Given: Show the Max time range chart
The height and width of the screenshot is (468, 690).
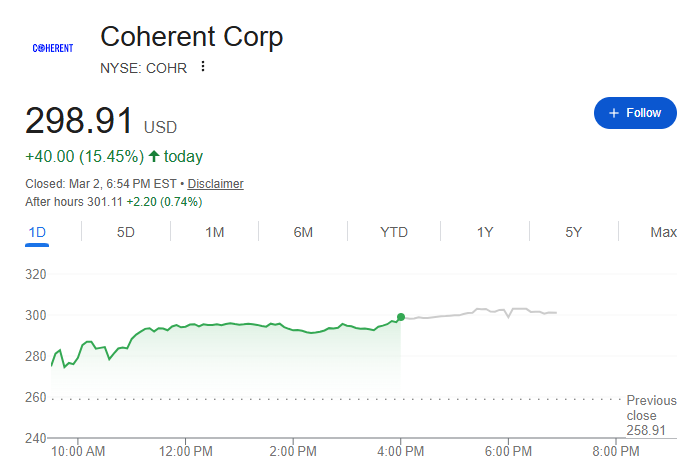Looking at the screenshot, I should [663, 232].
